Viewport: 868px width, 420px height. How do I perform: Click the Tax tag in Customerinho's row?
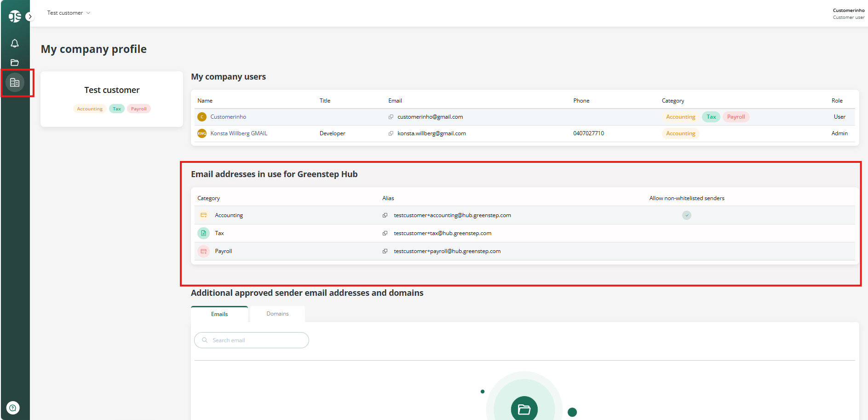click(711, 117)
